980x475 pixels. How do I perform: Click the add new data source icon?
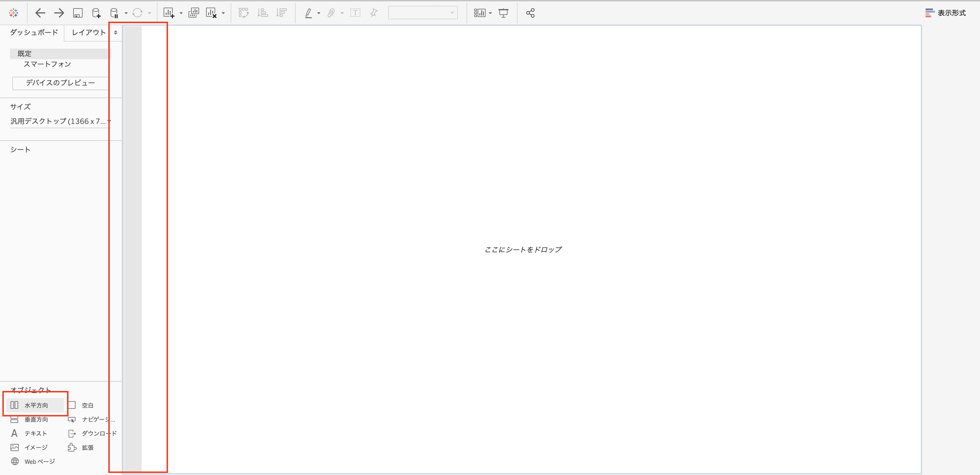tap(96, 13)
